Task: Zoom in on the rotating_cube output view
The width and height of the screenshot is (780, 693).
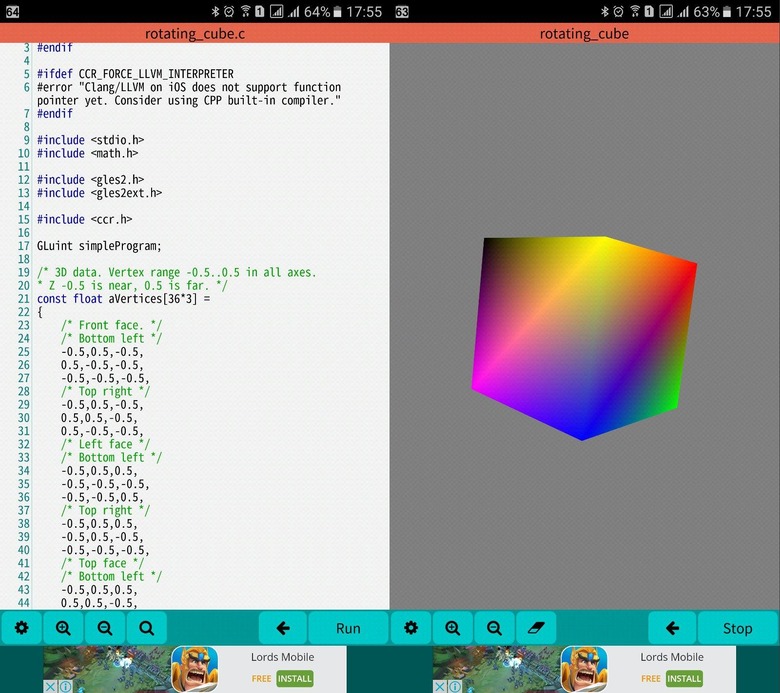Action: (453, 628)
